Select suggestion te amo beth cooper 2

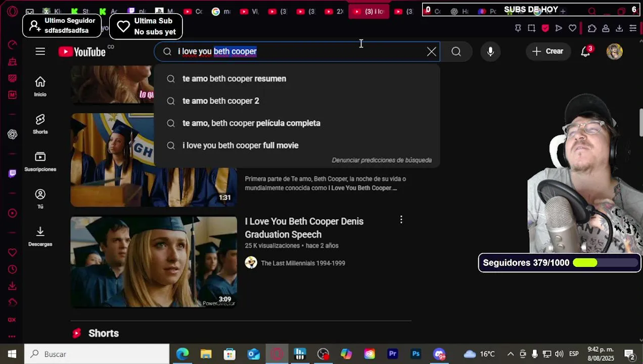[297, 101]
